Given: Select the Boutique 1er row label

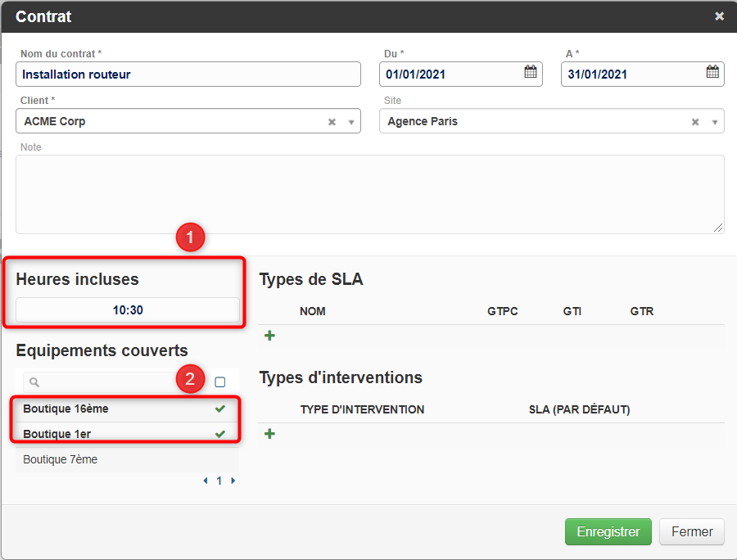Looking at the screenshot, I should click(x=57, y=434).
